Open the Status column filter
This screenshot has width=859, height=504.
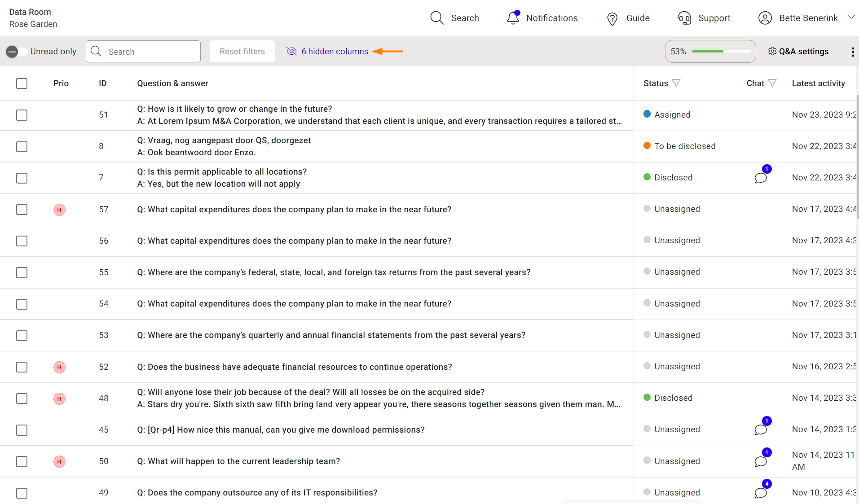point(676,83)
